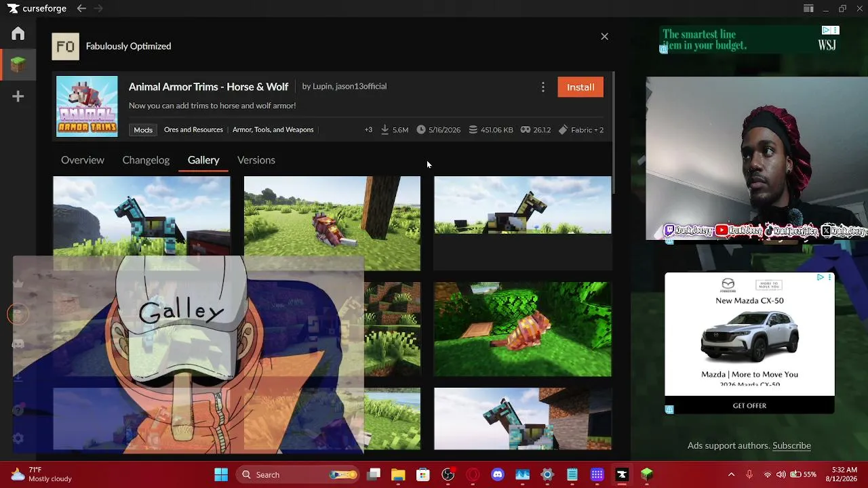The image size is (868, 488).
Task: Open AdChoices icon on the WSJ ad
Action: (826, 30)
